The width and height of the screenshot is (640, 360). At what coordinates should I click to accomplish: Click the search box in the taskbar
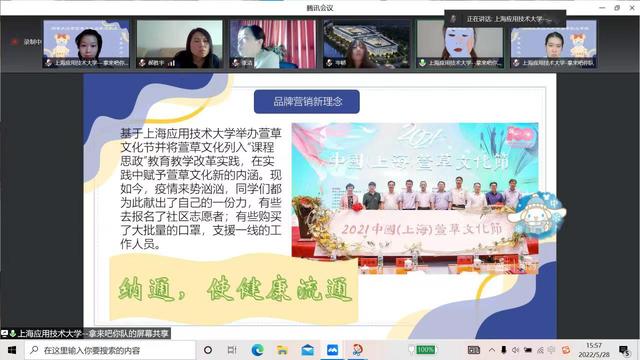coord(110,350)
